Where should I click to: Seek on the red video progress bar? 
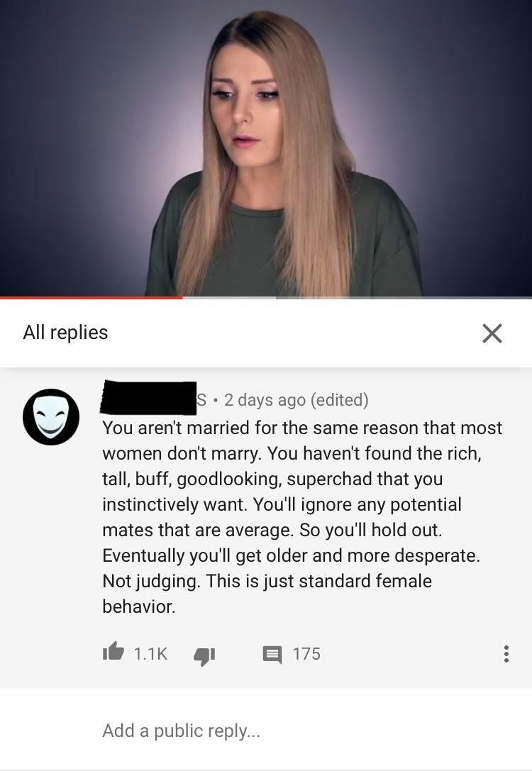coord(91,297)
